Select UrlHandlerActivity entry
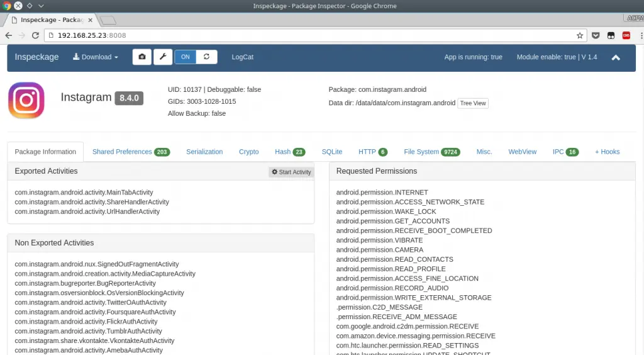This screenshot has width=644, height=355. [87, 211]
